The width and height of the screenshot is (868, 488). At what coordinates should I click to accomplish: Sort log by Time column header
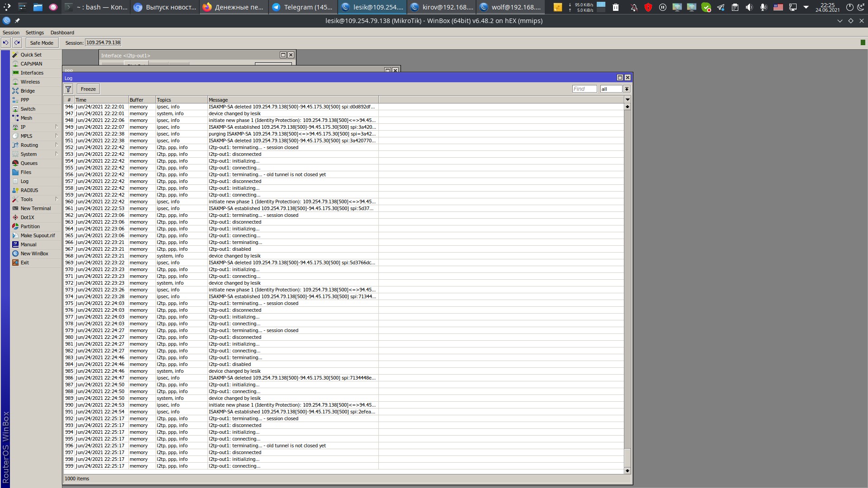(101, 100)
